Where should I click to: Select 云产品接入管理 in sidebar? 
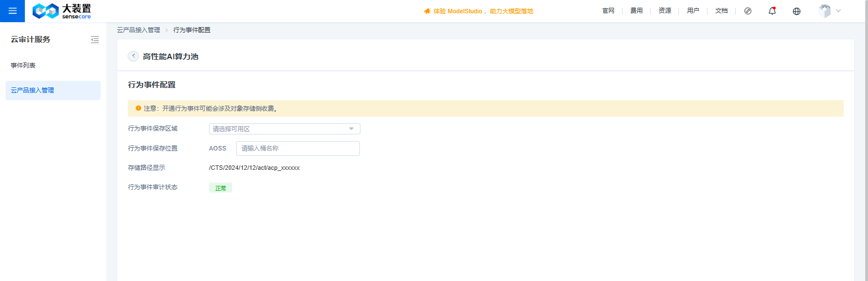click(53, 90)
